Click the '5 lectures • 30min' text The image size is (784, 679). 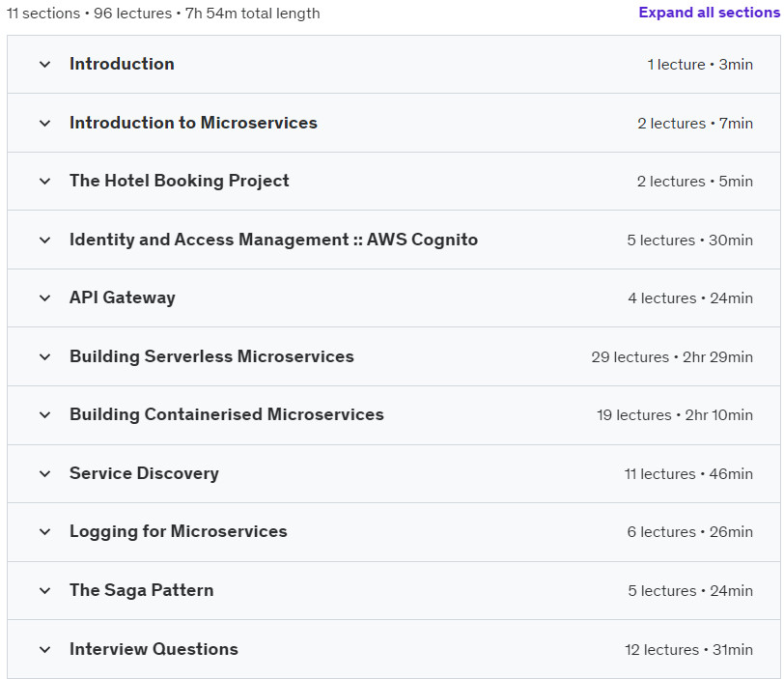[x=690, y=240]
